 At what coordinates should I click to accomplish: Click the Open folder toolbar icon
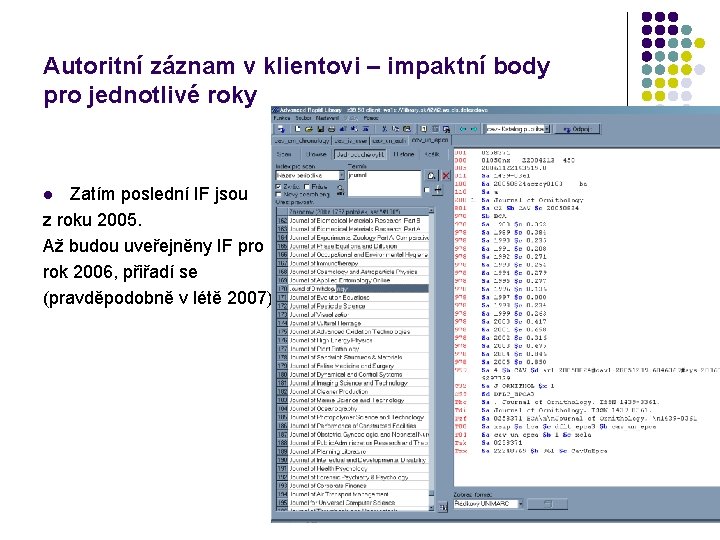click(x=309, y=129)
